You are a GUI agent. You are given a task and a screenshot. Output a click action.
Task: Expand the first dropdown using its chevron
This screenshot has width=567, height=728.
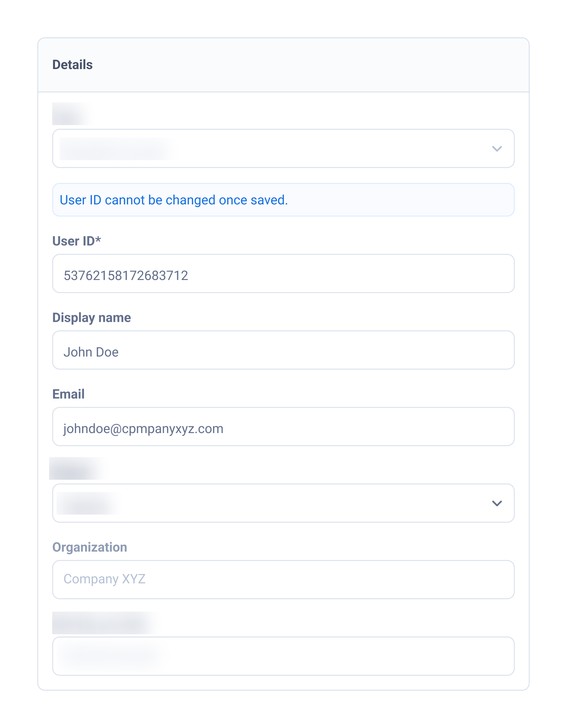point(496,149)
